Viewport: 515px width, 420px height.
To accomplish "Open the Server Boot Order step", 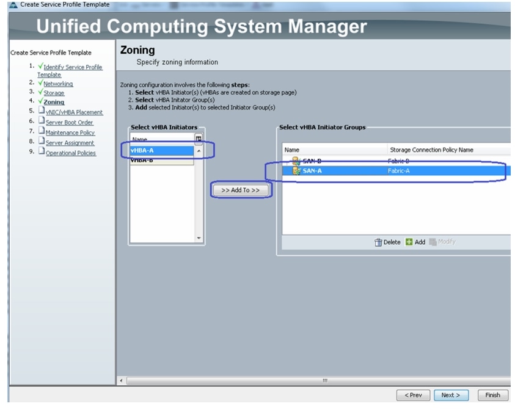I will pos(69,122).
